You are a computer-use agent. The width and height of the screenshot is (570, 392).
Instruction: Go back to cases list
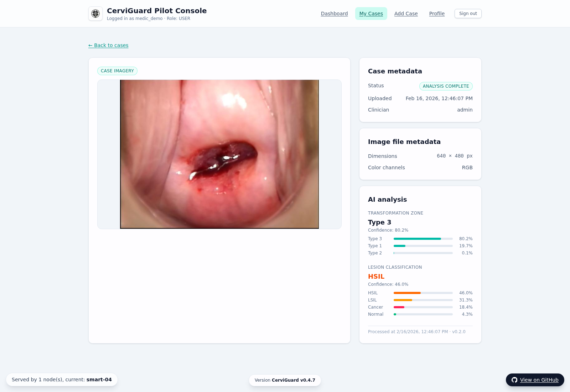[108, 45]
